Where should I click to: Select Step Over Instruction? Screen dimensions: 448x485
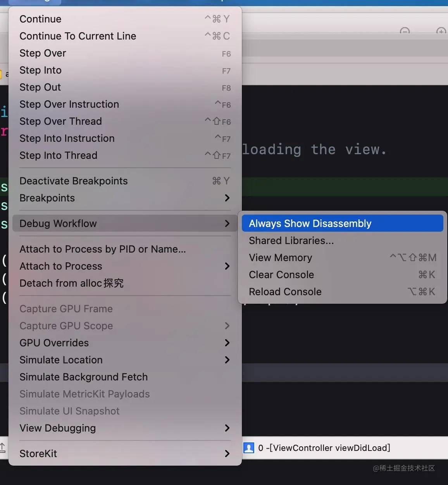click(125, 104)
